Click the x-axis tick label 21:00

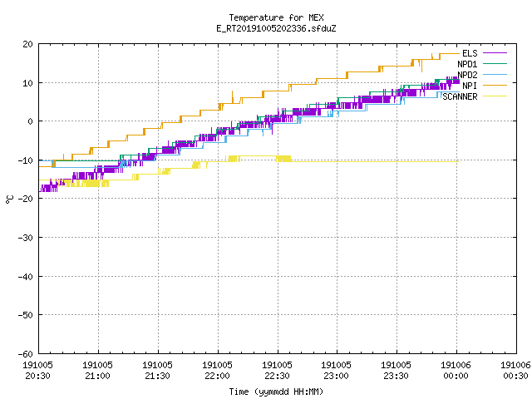[x=97, y=376]
